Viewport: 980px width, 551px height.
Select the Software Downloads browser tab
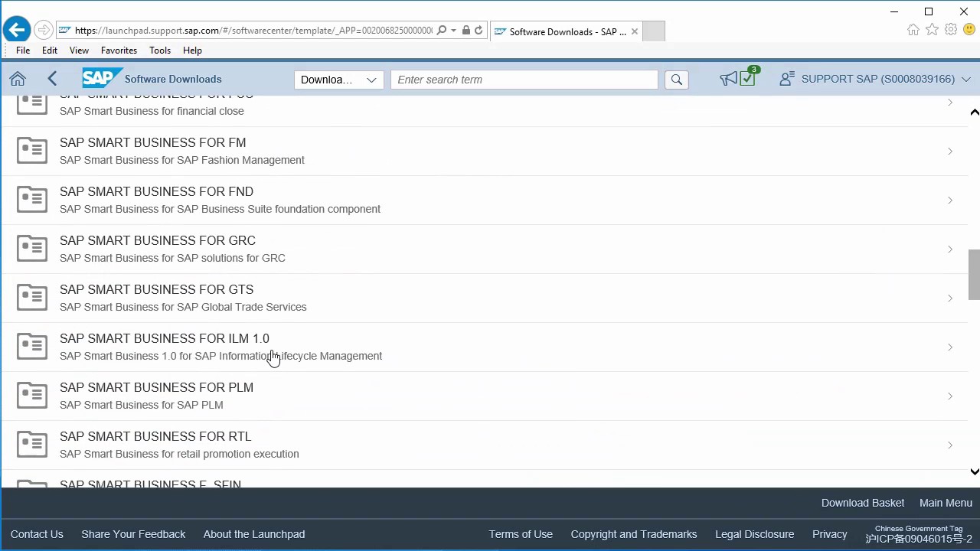coord(565,31)
